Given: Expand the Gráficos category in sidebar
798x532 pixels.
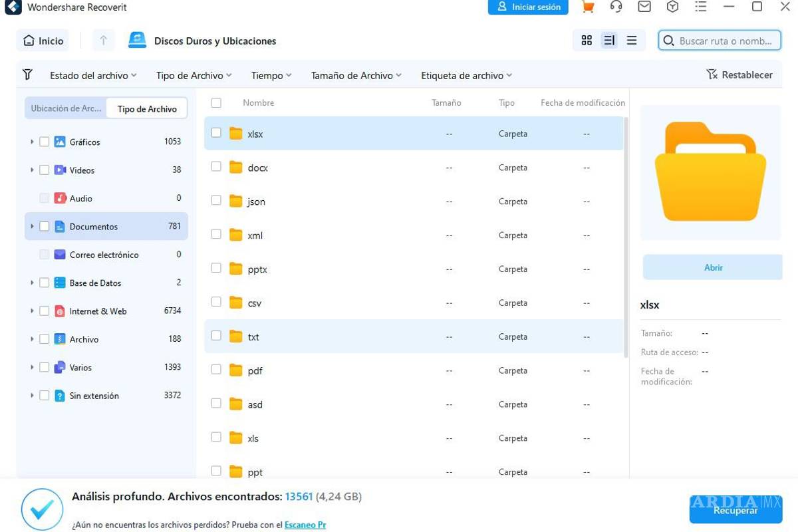Looking at the screenshot, I should coord(32,142).
